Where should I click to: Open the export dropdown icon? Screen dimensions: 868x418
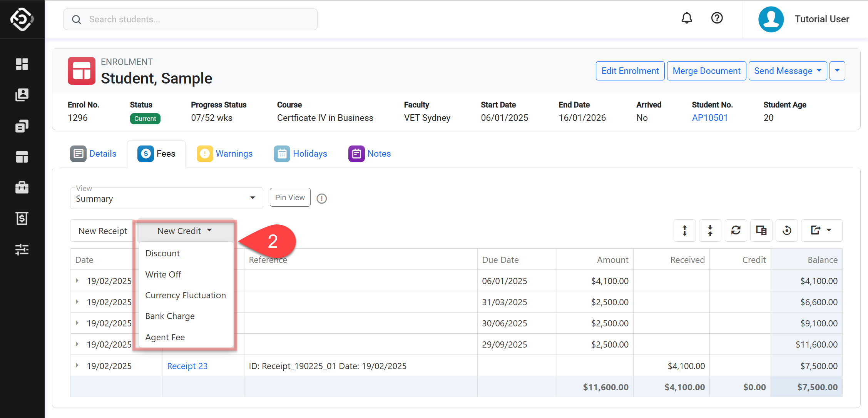(822, 231)
